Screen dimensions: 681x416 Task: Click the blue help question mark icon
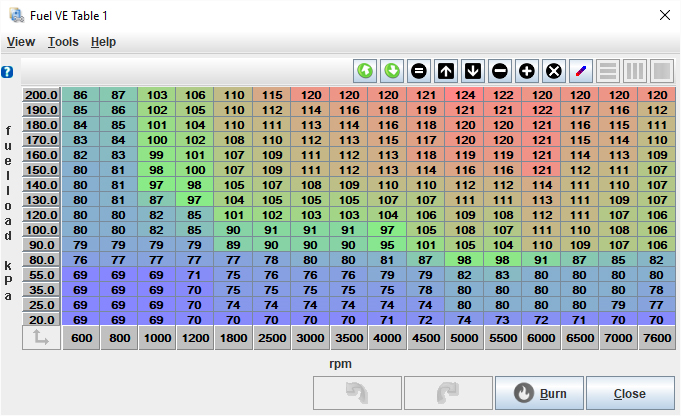click(x=7, y=72)
